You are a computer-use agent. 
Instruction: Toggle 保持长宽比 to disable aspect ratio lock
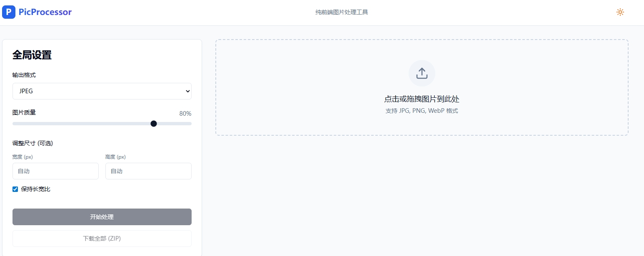click(15, 189)
